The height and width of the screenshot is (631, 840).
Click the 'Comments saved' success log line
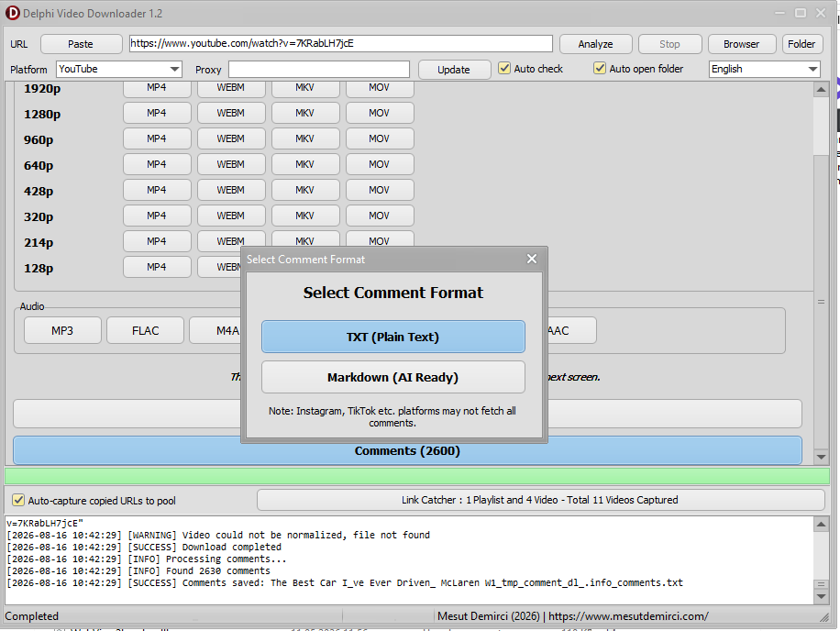(345, 582)
